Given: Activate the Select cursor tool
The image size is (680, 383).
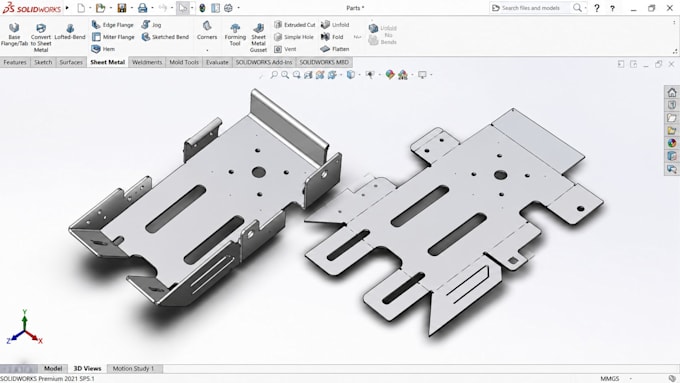Looking at the screenshot, I should tap(183, 8).
